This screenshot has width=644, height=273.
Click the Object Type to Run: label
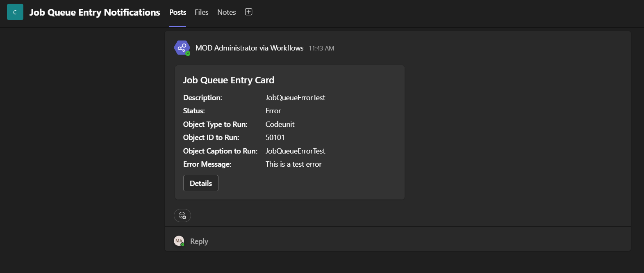click(215, 124)
